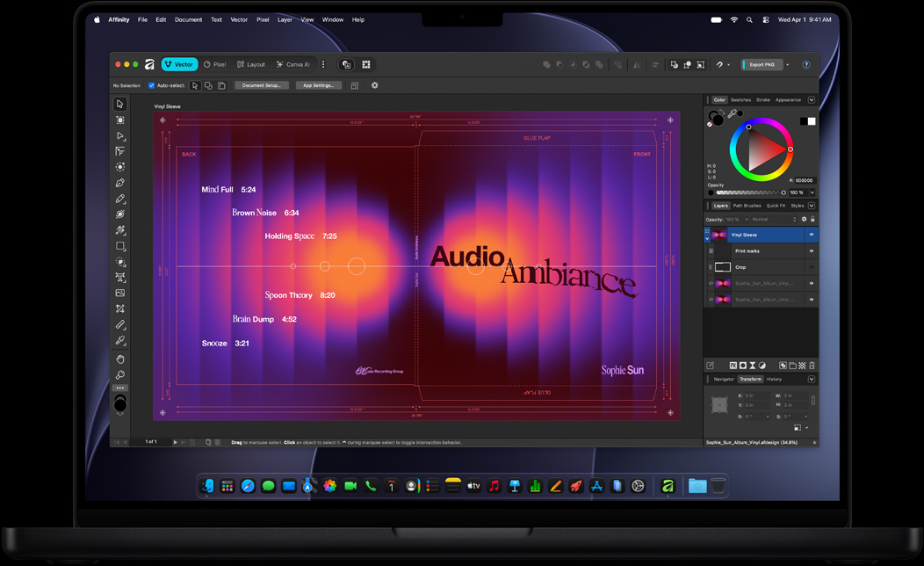Select the Hand view tool

pyautogui.click(x=120, y=359)
